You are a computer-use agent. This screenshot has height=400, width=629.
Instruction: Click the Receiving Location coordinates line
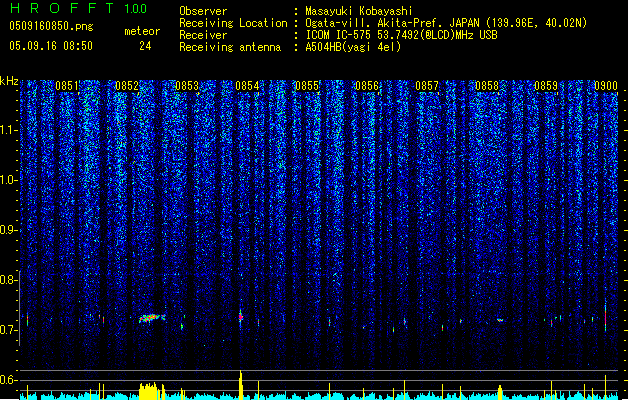446,23
